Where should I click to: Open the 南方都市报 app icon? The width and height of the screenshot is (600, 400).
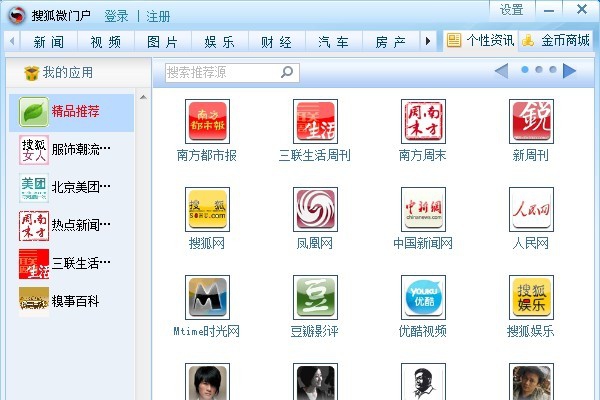[207, 121]
